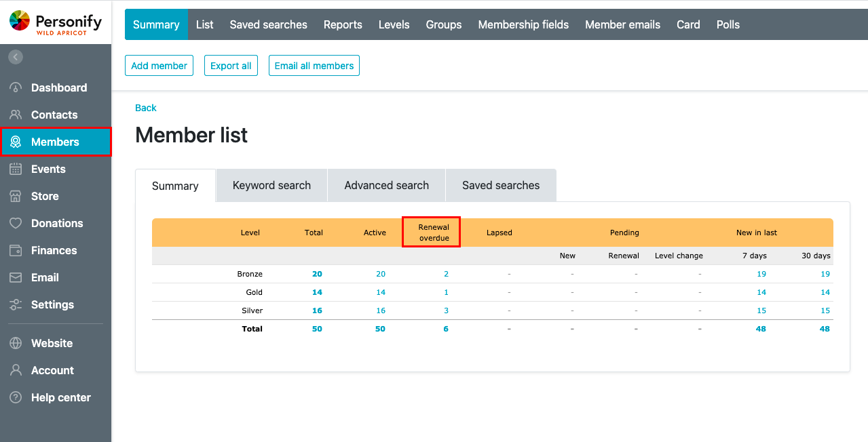
Task: Select Contacts in the sidebar
Action: [54, 115]
